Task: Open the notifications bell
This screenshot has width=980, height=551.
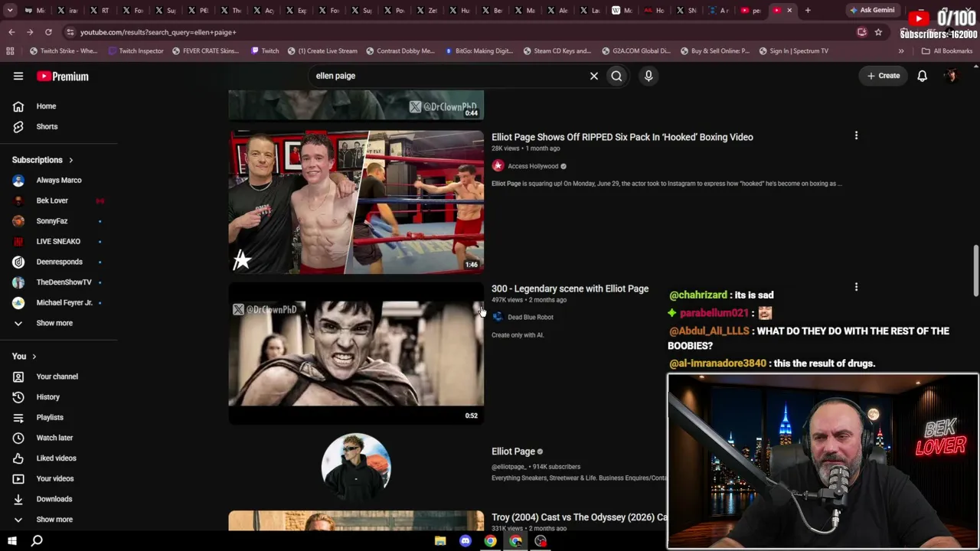Action: point(922,76)
